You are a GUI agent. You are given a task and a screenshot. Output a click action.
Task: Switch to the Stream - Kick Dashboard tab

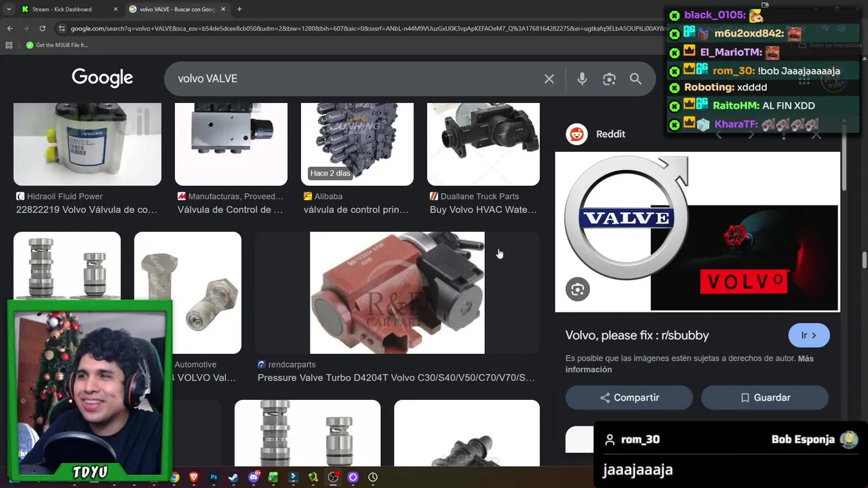coord(68,9)
